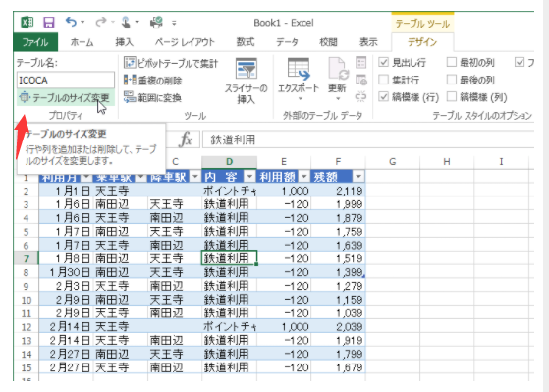Undo the last action
Screen dimensions: 549x392
tap(71, 22)
